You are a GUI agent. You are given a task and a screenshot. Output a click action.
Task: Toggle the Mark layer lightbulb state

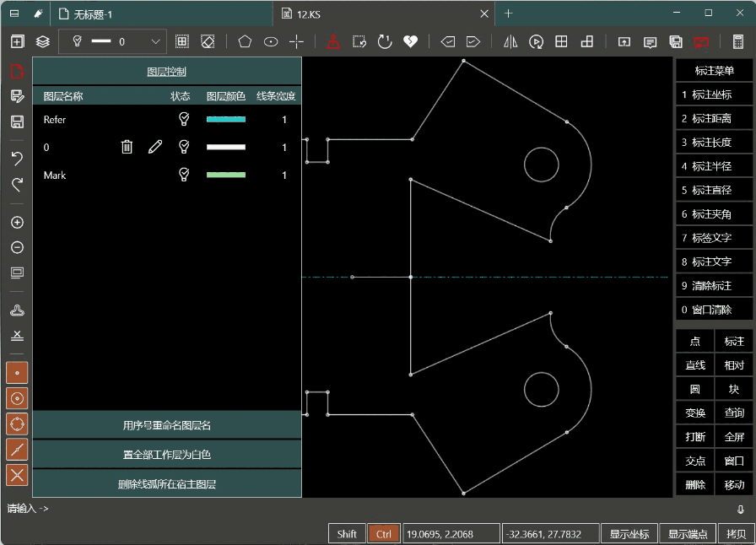(183, 175)
